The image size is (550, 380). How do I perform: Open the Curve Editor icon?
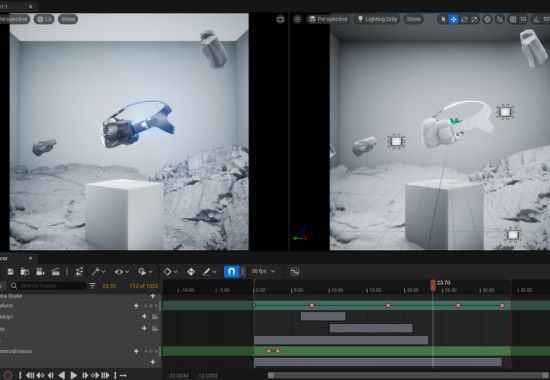295,271
